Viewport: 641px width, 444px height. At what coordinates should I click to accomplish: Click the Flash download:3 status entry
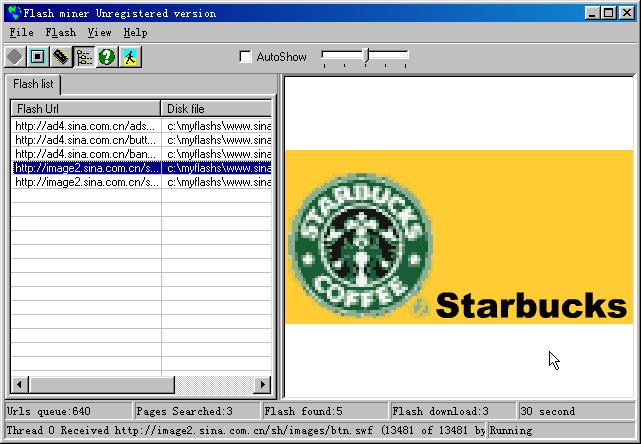[453, 411]
